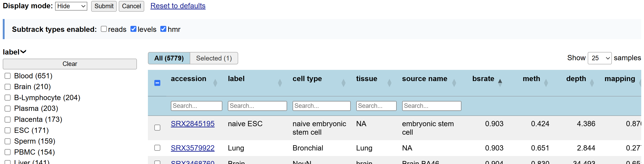Switch to the Selected (1) tab
The height and width of the screenshot is (164, 644).
[215, 58]
